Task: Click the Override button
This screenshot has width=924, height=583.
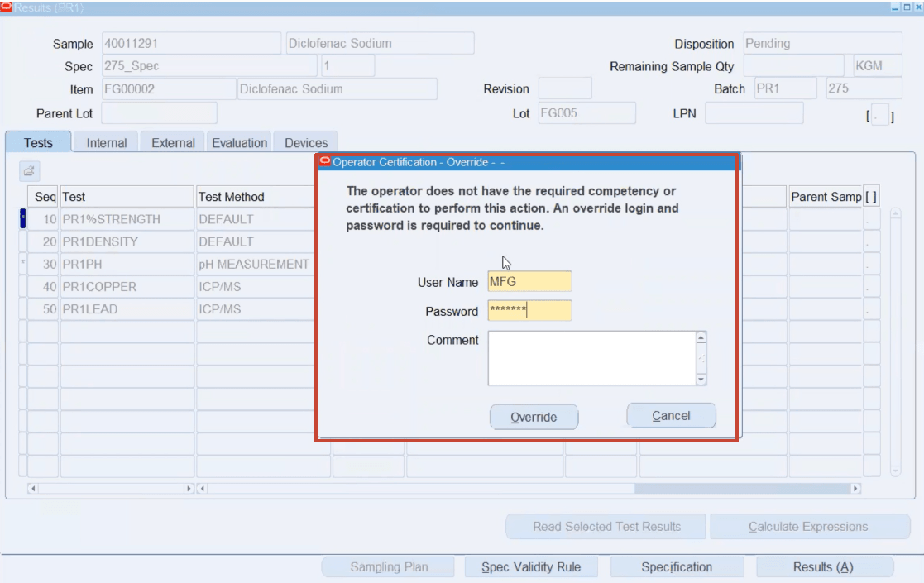Action: [534, 417]
